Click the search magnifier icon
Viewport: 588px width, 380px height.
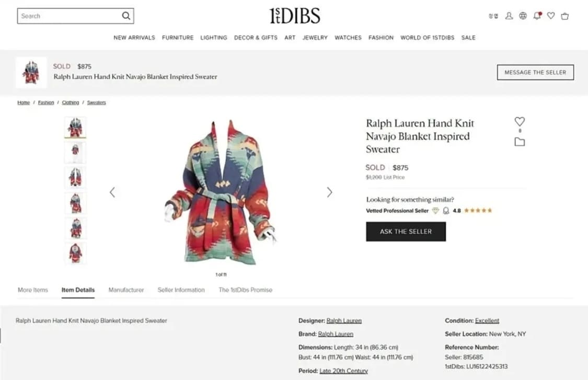pyautogui.click(x=126, y=16)
